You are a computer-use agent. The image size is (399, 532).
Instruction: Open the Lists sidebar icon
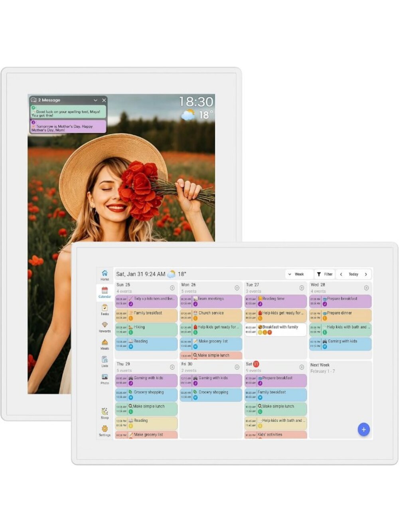coord(105,361)
